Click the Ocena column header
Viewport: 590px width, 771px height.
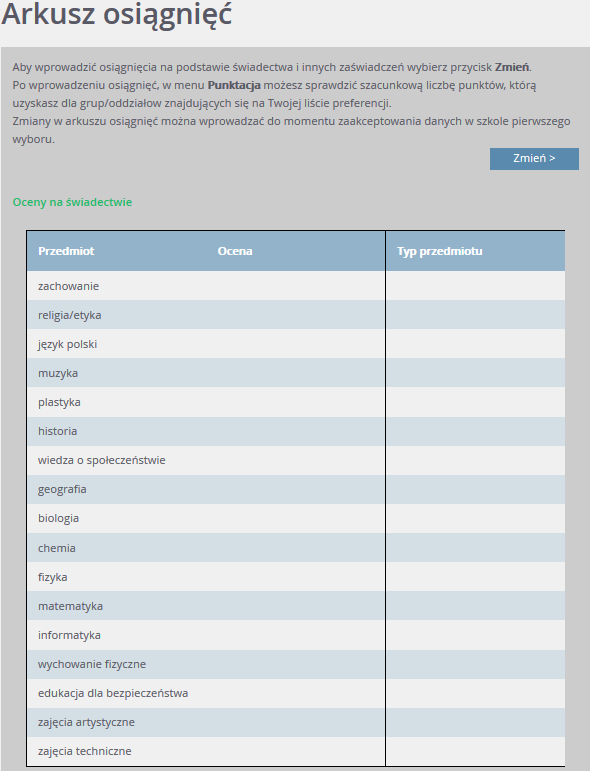[235, 251]
